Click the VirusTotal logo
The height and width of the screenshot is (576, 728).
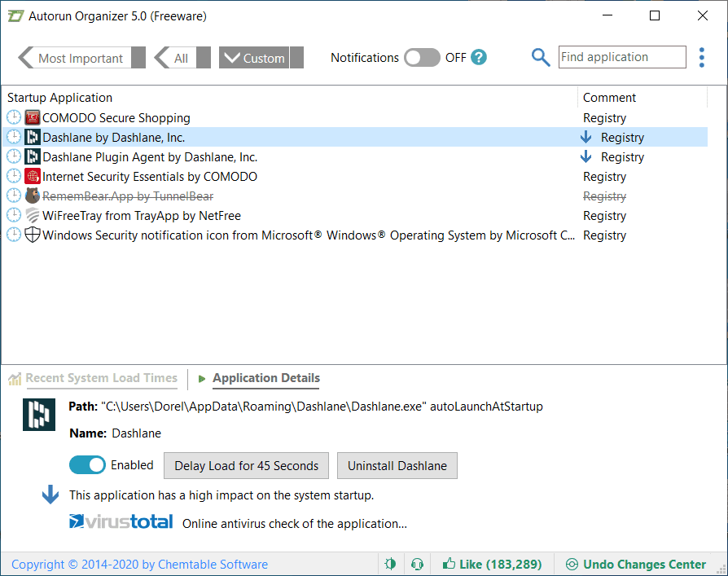click(x=121, y=522)
